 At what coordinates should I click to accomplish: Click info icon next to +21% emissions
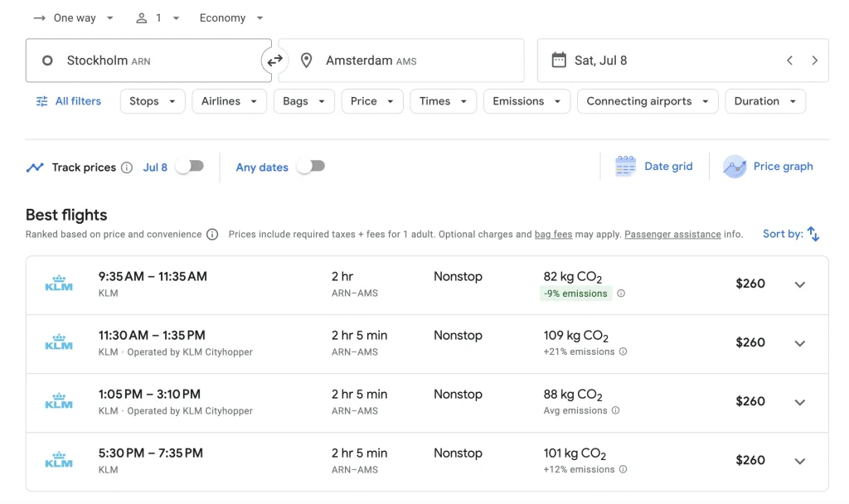click(623, 351)
